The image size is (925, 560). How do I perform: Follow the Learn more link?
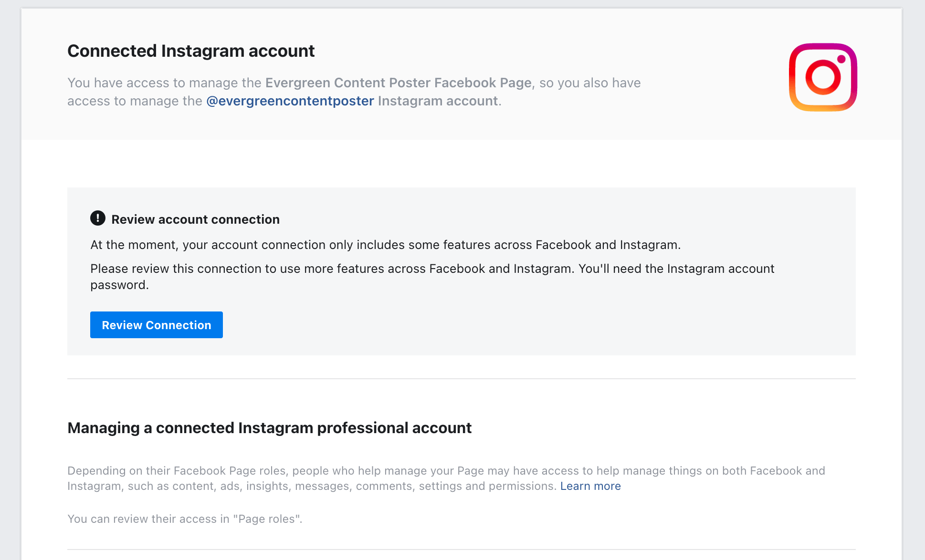pos(590,486)
